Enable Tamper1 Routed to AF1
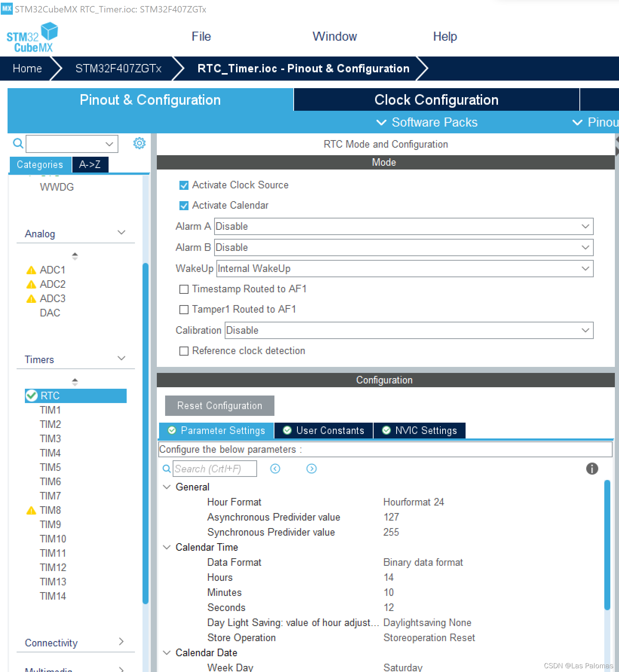 click(x=184, y=310)
